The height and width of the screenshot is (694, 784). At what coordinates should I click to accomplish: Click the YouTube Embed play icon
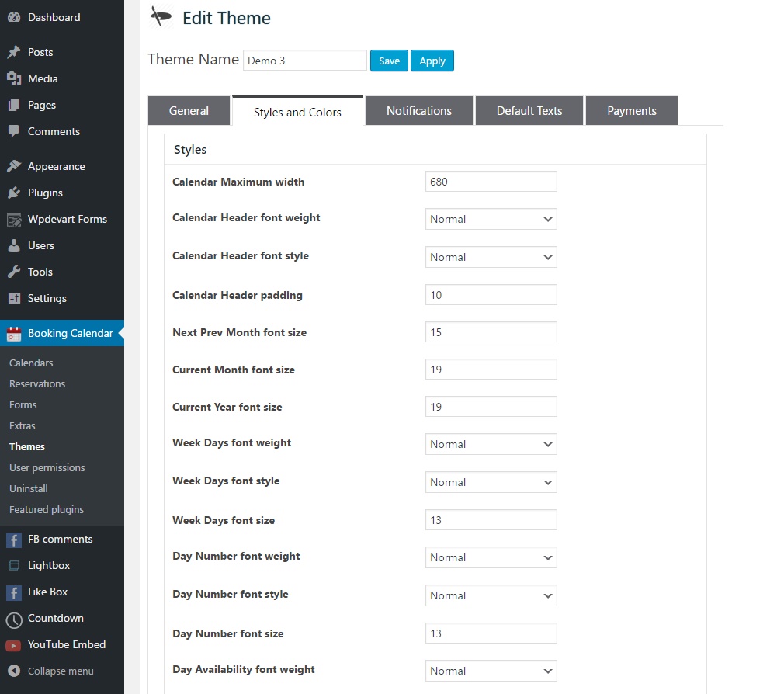[14, 645]
